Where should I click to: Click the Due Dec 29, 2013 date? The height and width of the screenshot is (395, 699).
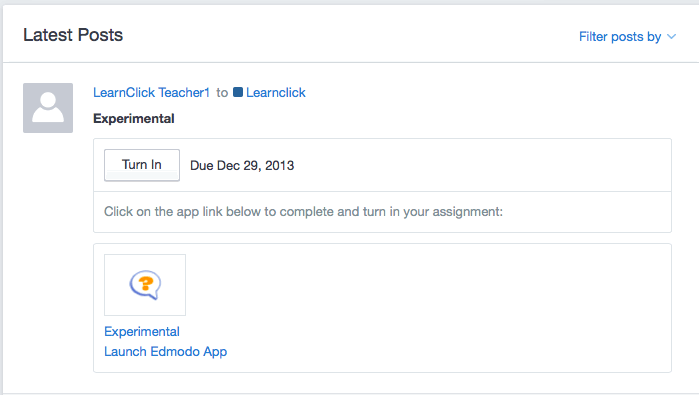(x=242, y=165)
